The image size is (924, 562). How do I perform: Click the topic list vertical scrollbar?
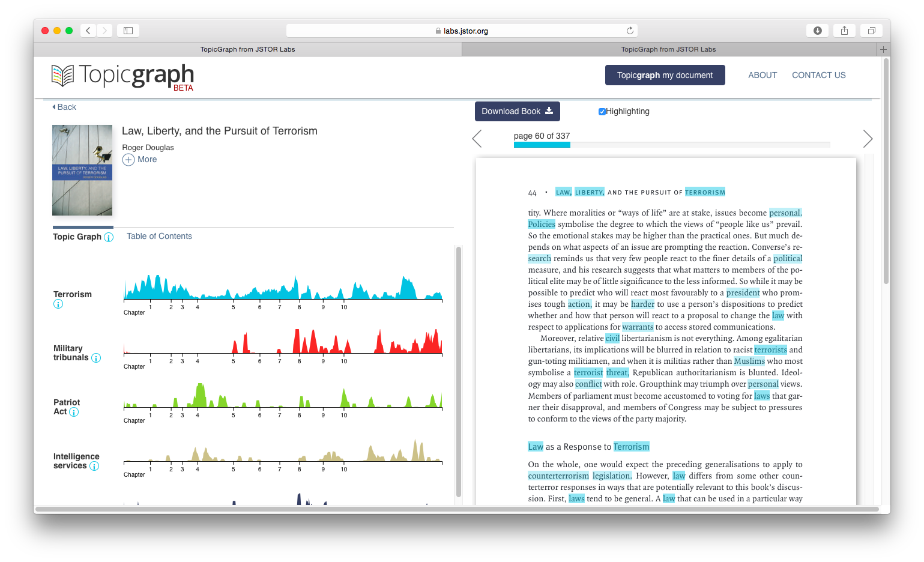coord(459,372)
